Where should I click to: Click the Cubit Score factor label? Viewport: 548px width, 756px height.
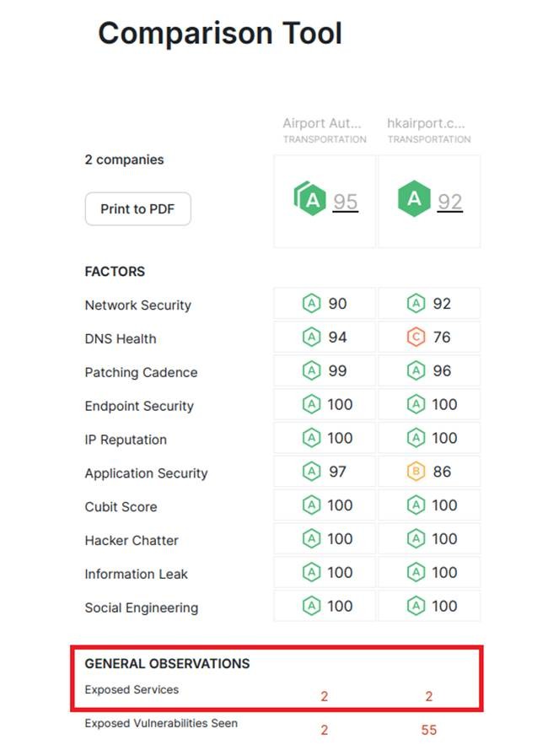(x=121, y=507)
